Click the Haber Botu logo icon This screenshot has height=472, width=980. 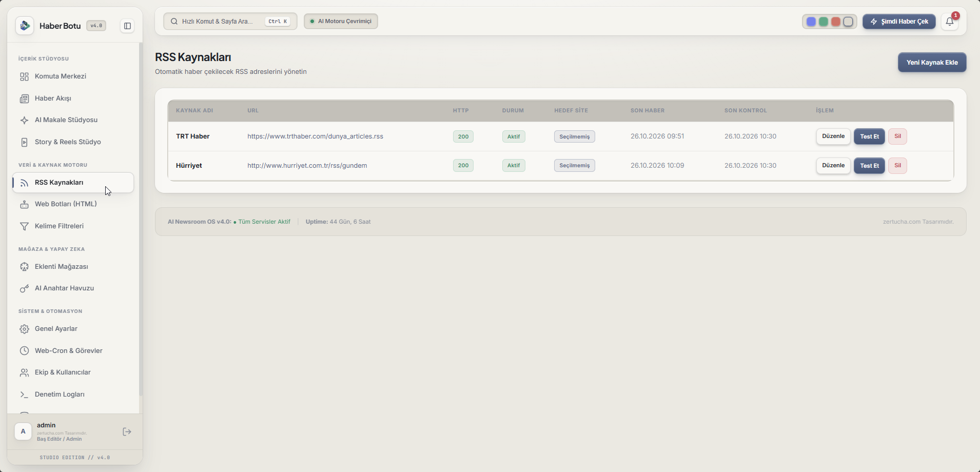point(25,26)
